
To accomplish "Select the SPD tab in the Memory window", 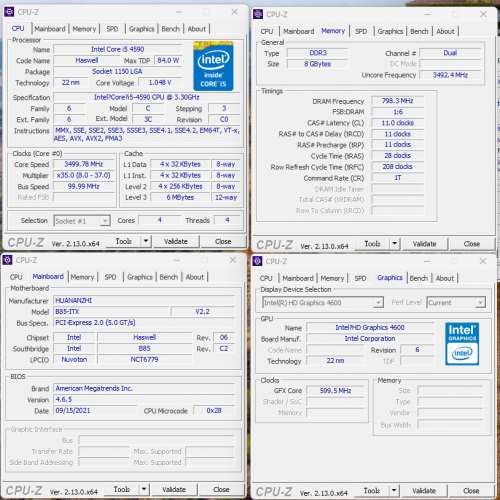I will click(x=361, y=31).
